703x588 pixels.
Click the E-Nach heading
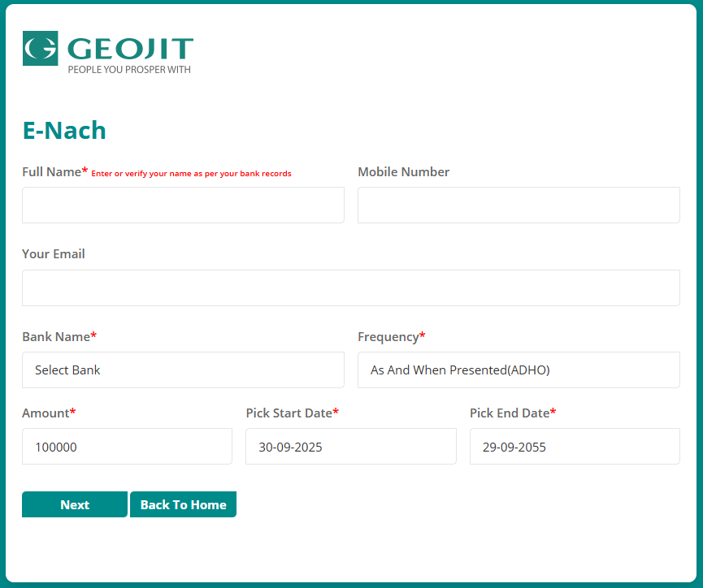coord(64,131)
